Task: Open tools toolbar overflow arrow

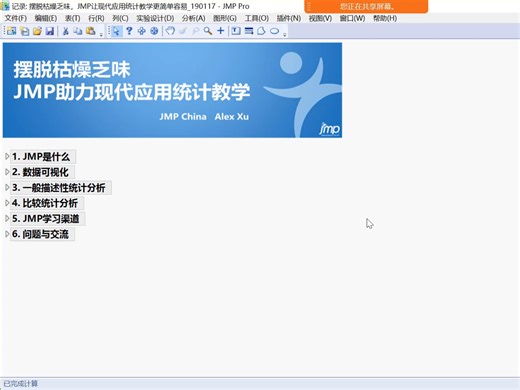Action: click(285, 34)
